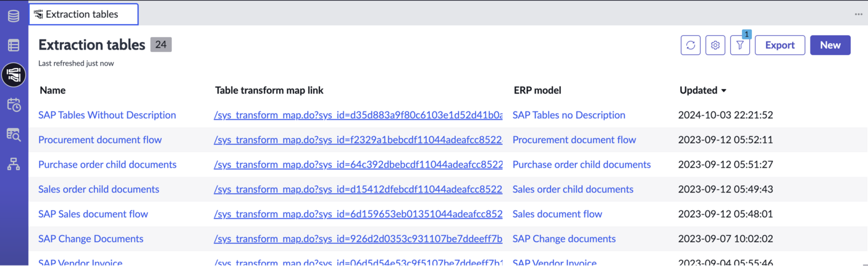Open SAP Change Documents name link

tap(91, 239)
